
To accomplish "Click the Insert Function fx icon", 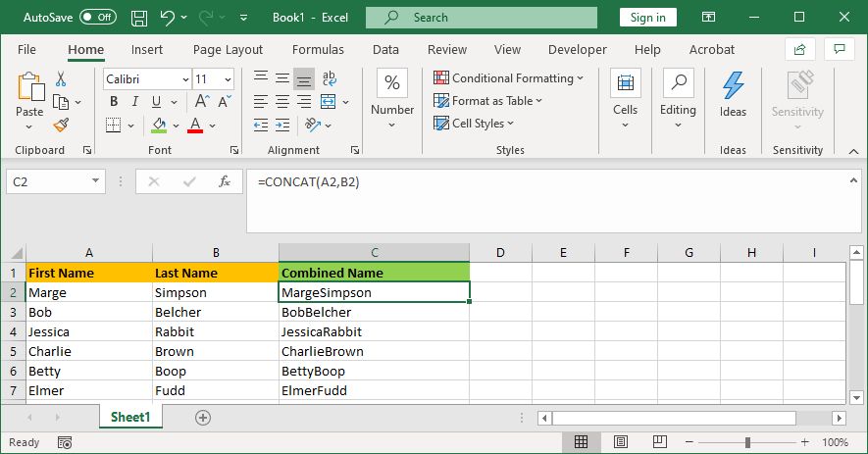I will [x=225, y=181].
